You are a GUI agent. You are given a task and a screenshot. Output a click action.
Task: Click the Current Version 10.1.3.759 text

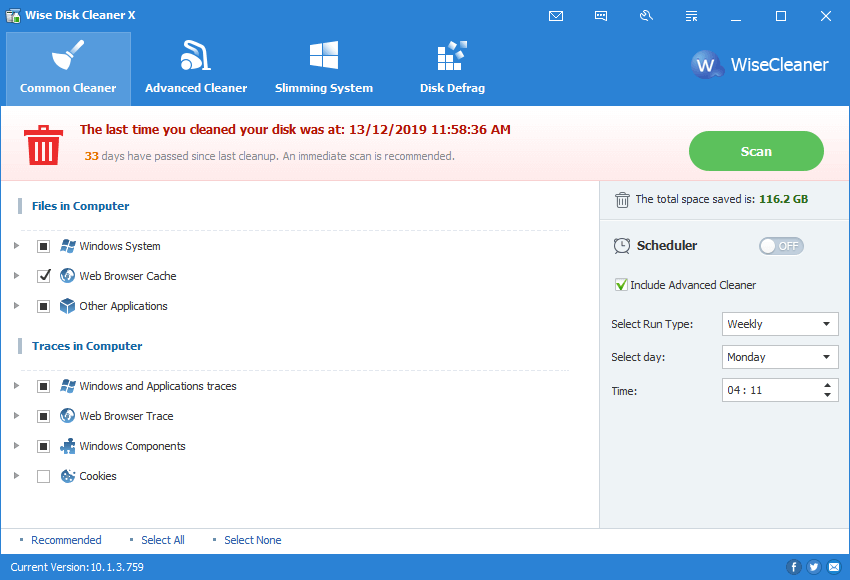[77, 567]
